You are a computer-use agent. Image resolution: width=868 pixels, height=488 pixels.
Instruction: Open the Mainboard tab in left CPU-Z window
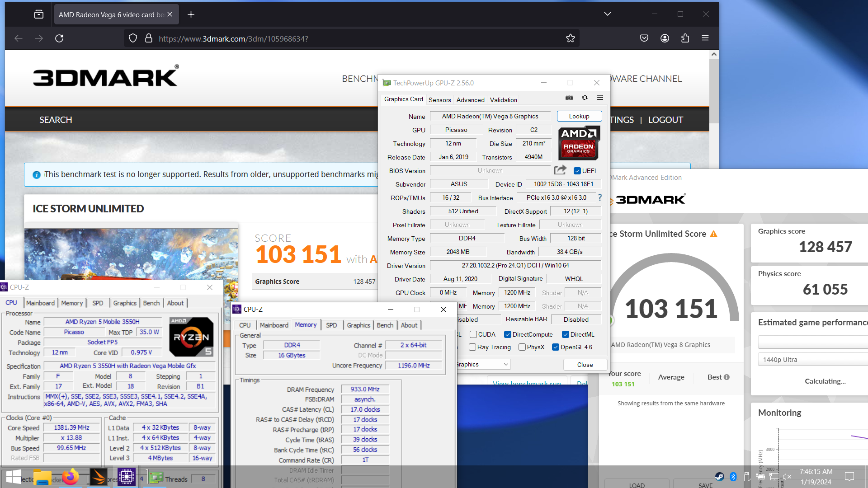40,303
